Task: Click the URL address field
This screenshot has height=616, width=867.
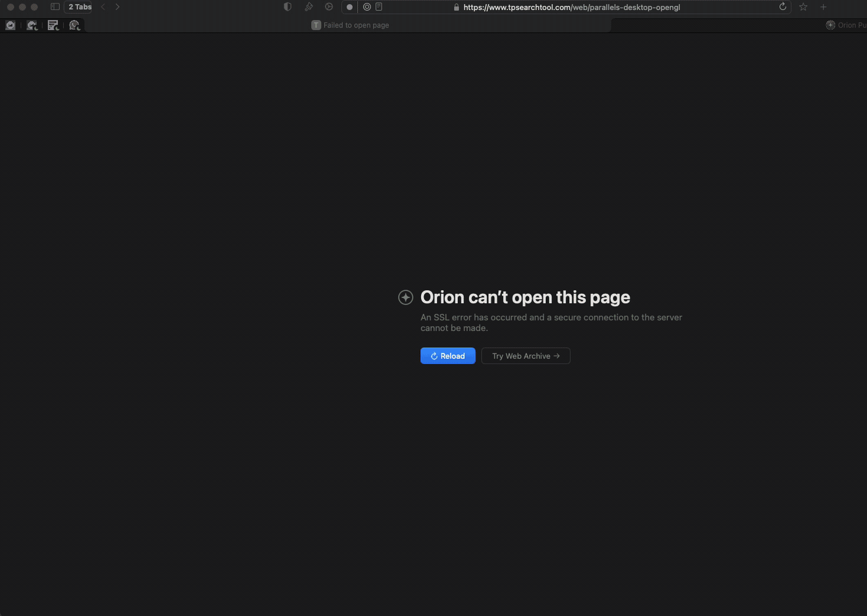Action: point(590,8)
